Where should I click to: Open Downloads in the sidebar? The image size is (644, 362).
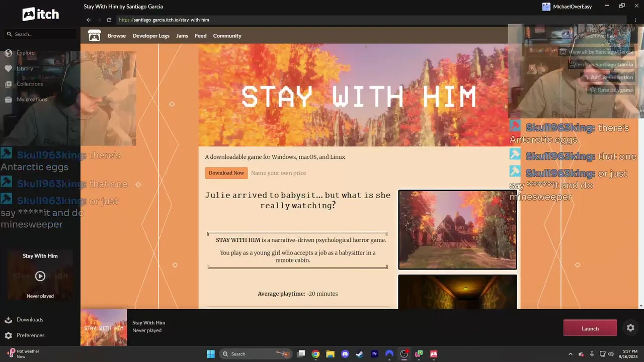(x=30, y=320)
